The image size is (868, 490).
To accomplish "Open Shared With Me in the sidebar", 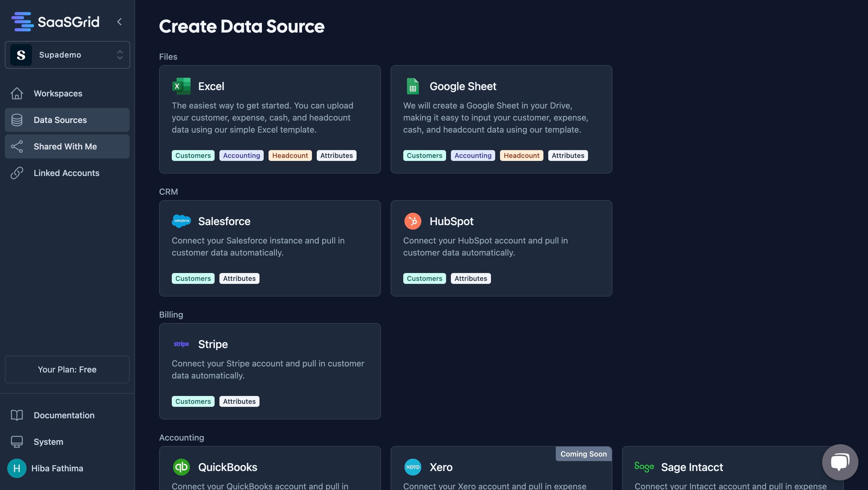I will click(67, 146).
